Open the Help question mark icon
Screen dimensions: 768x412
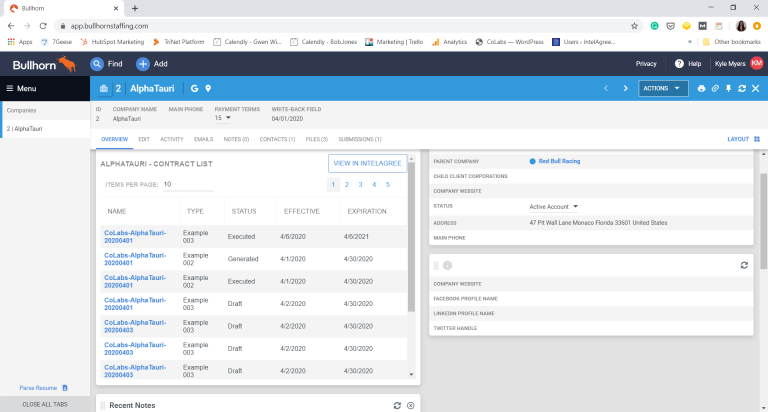click(679, 64)
